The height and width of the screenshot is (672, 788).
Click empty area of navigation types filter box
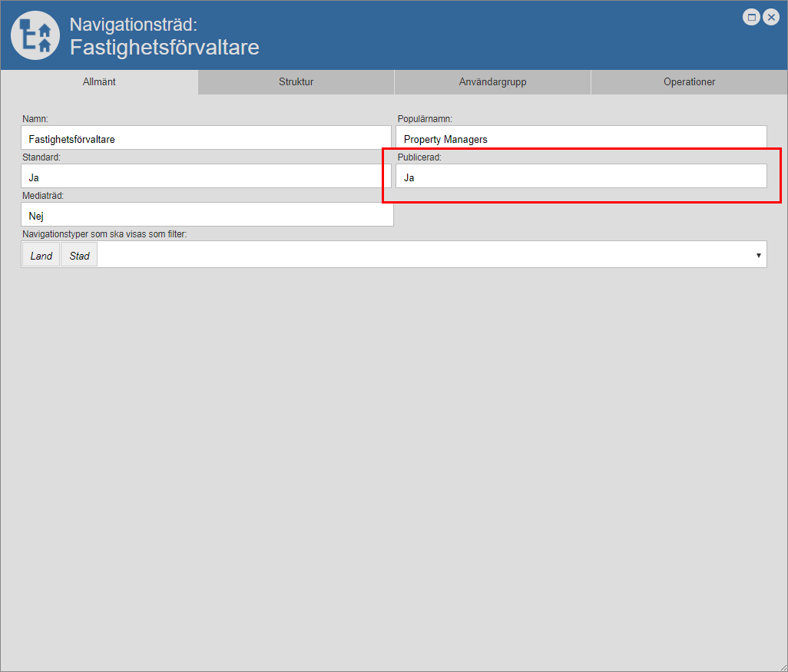point(422,255)
